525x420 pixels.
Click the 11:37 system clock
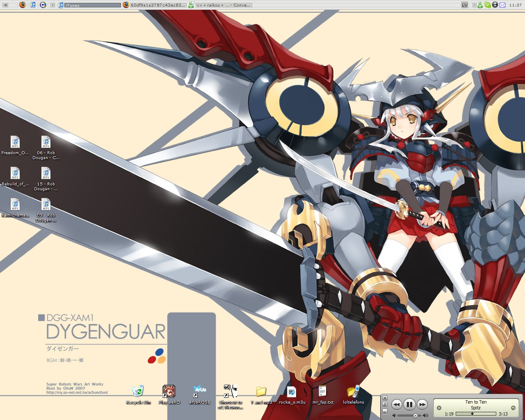pos(515,5)
